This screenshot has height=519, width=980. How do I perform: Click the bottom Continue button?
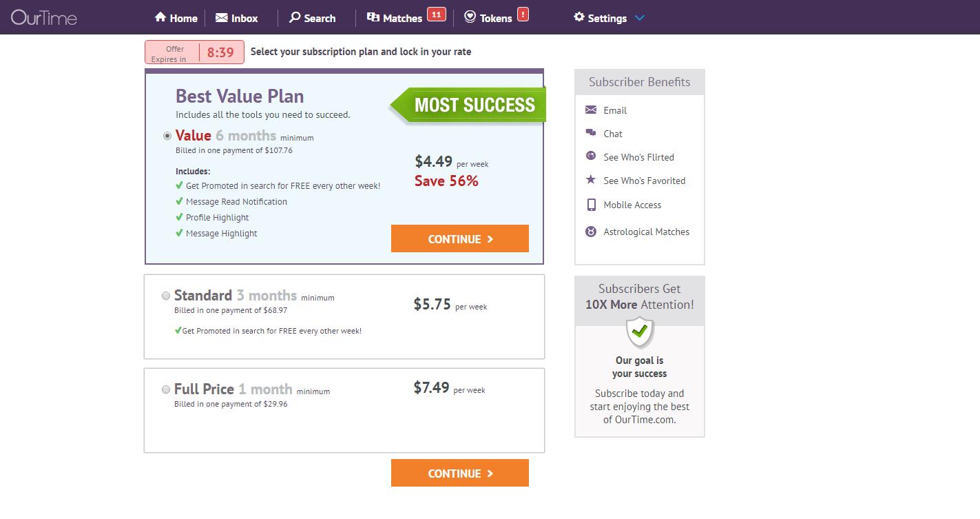click(x=460, y=473)
